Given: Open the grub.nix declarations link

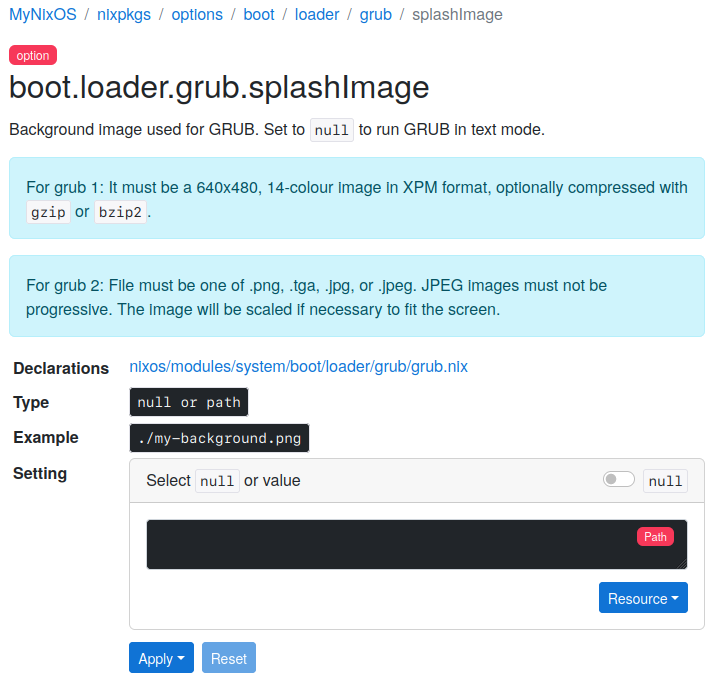Looking at the screenshot, I should pyautogui.click(x=299, y=367).
